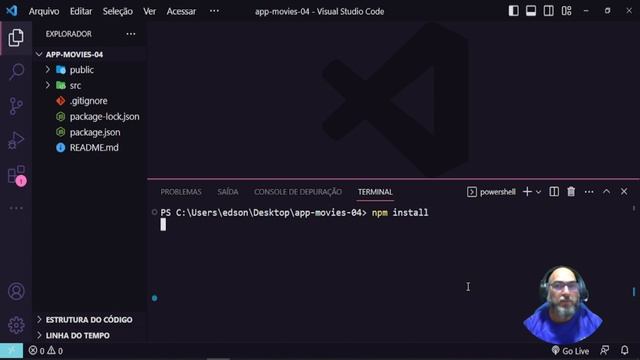Open the Extensions view with badge

coord(16,175)
